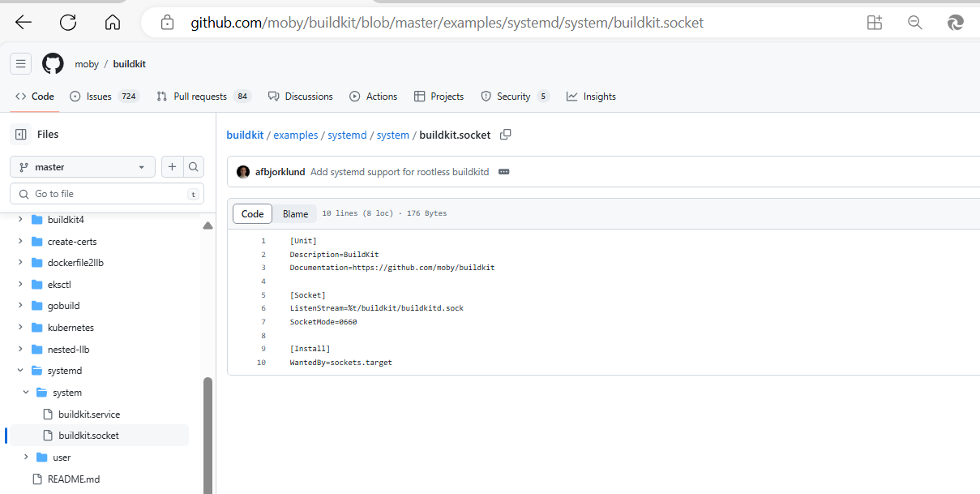
Task: Collapse the systemd folder
Action: (20, 371)
